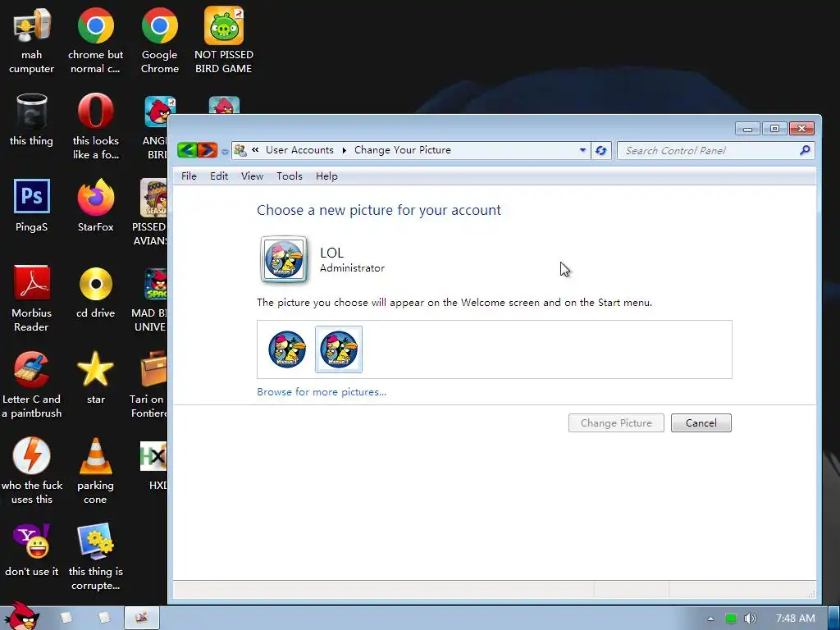Image resolution: width=840 pixels, height=630 pixels.
Task: Click the refresh button beside address bar
Action: 601,151
